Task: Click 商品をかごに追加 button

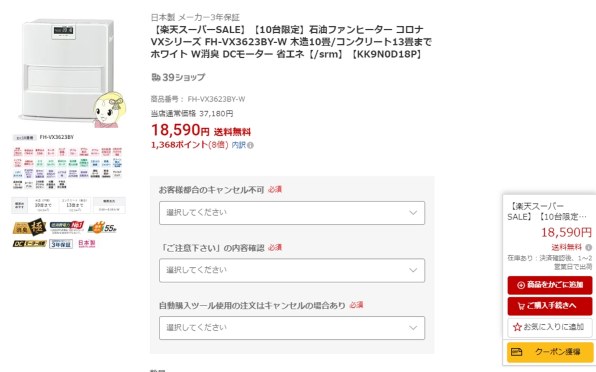Action: point(550,285)
